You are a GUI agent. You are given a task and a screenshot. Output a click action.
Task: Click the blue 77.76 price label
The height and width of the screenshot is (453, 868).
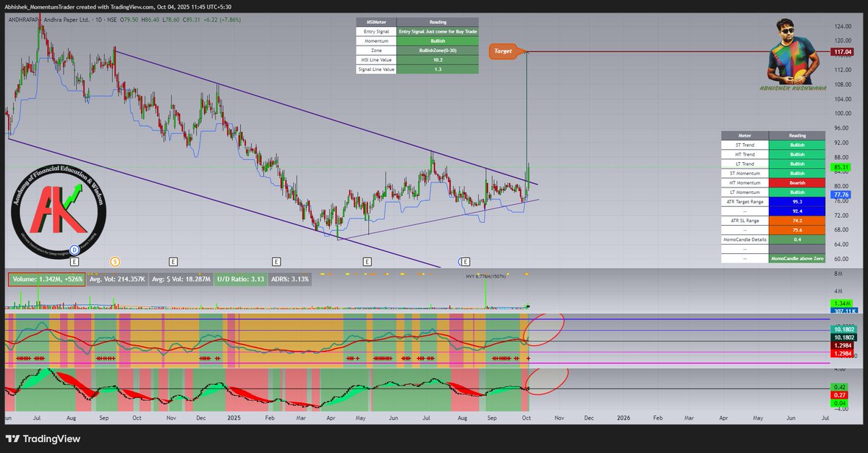(x=841, y=195)
